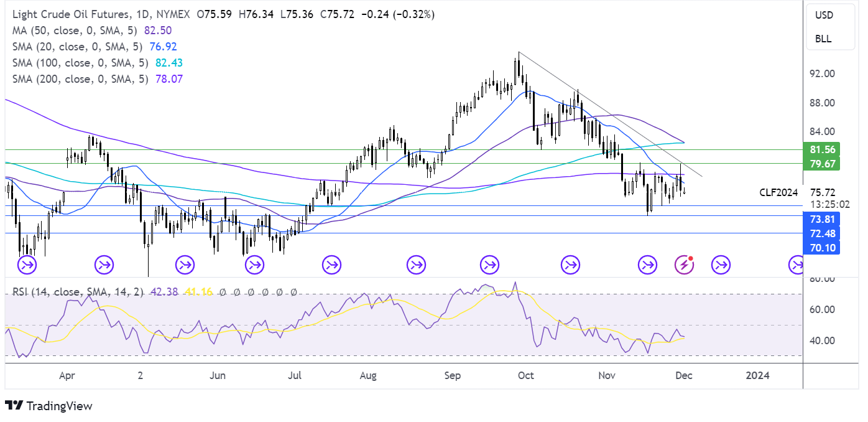The image size is (868, 422).
Task: Click the Apr label on time axis
Action: click(x=67, y=375)
